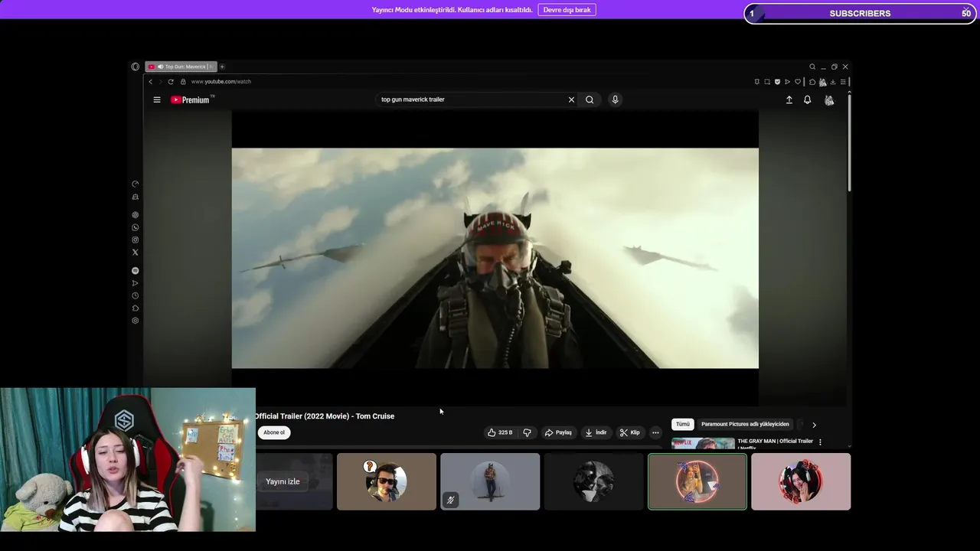Screen dimensions: 980x551
Task: Clear the YouTube search box text
Action: (x=571, y=99)
